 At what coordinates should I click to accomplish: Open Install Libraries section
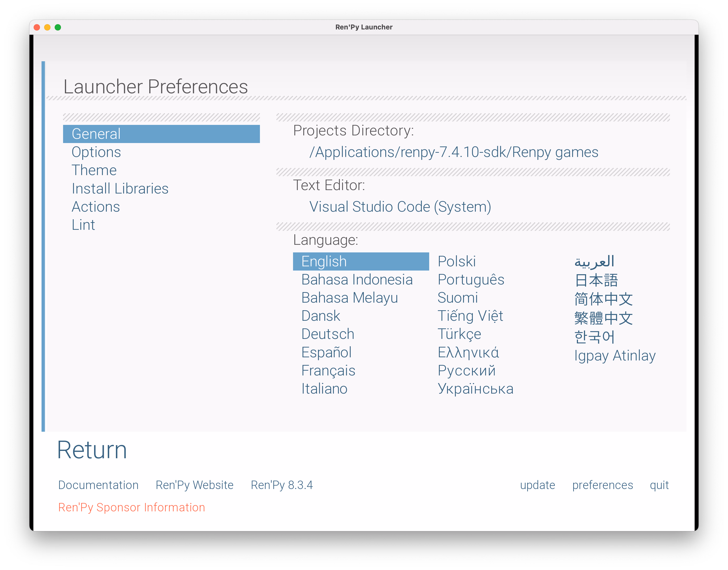click(120, 189)
